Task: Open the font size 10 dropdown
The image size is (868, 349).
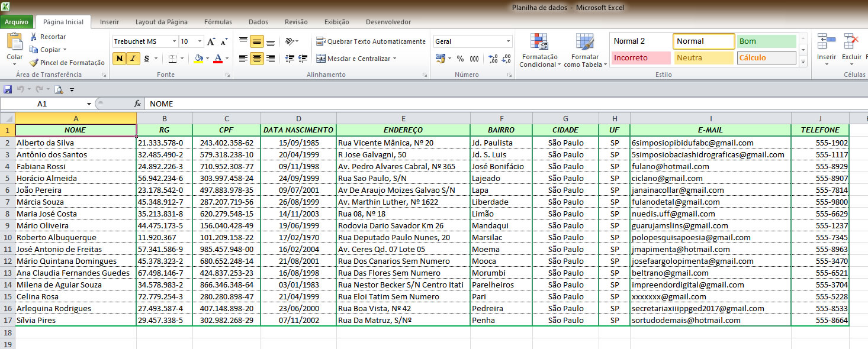Action: click(200, 41)
